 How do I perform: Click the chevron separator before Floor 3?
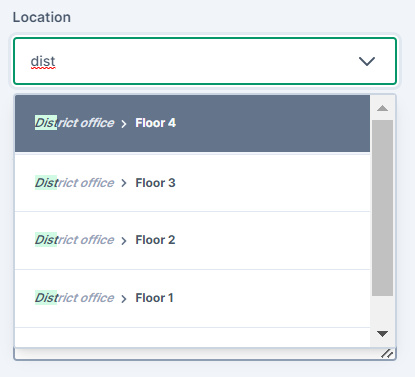point(124,183)
